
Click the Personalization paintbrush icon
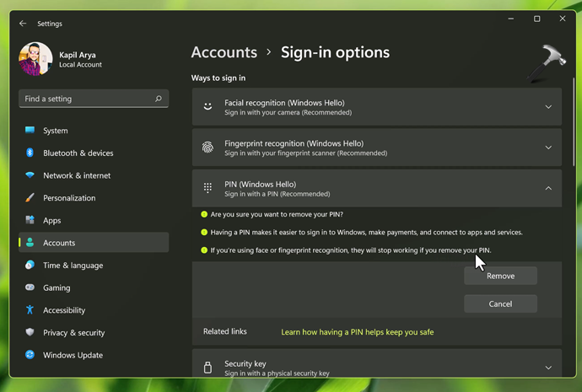click(30, 198)
